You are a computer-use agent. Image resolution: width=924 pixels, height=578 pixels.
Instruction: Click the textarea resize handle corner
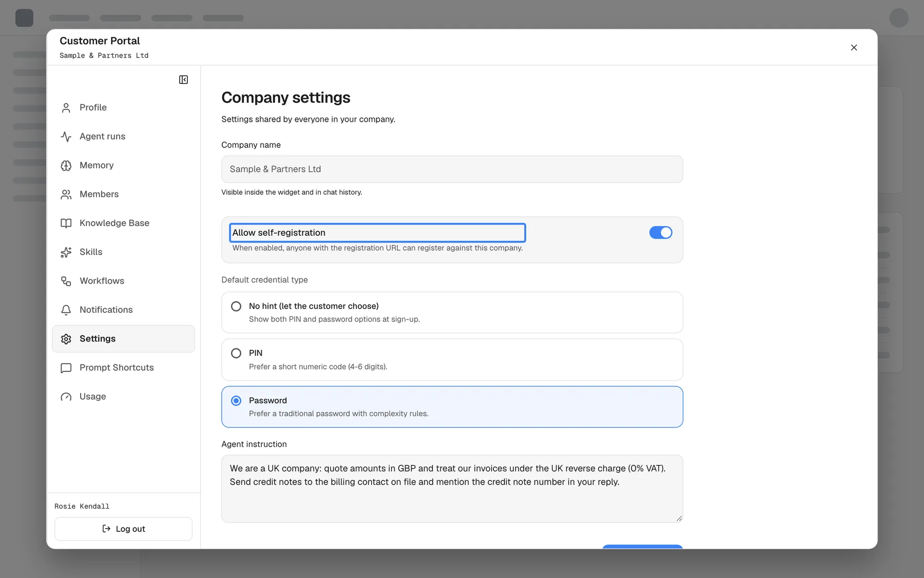point(679,518)
